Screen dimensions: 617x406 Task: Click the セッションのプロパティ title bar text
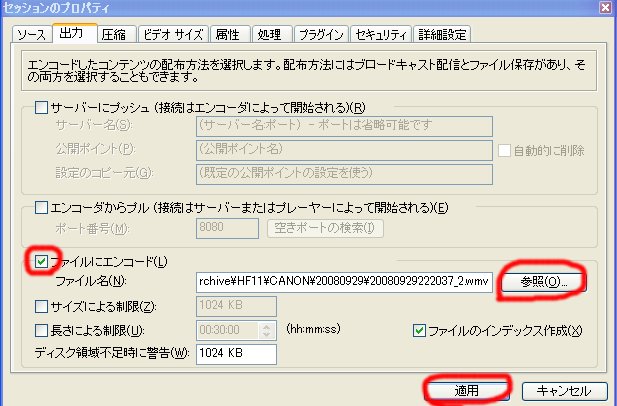point(56,7)
